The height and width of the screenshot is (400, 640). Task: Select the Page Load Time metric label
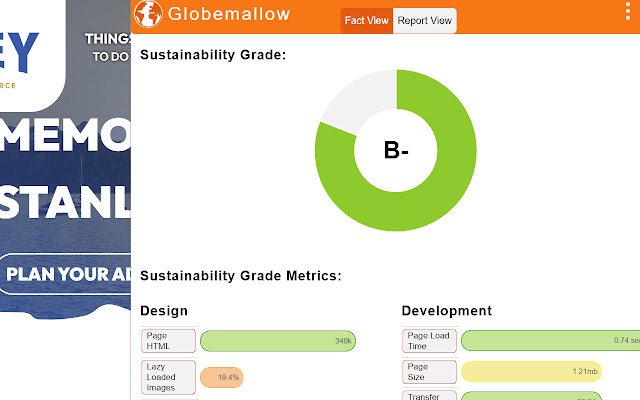pos(429,341)
